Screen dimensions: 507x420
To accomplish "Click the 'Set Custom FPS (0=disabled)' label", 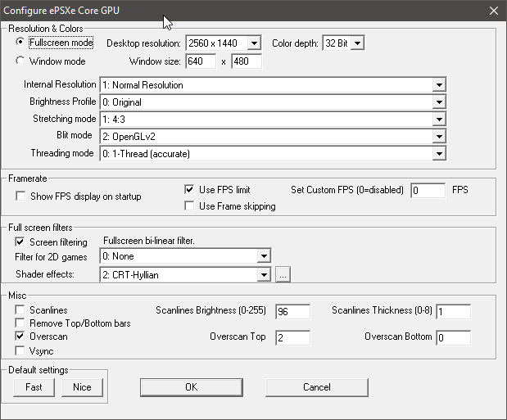I will [x=347, y=190].
